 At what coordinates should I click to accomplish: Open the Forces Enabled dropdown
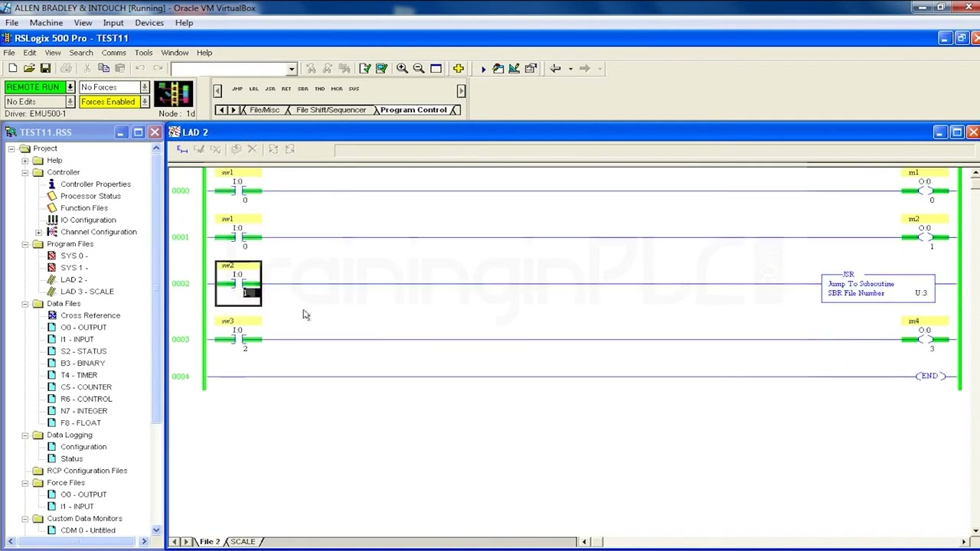pos(145,102)
